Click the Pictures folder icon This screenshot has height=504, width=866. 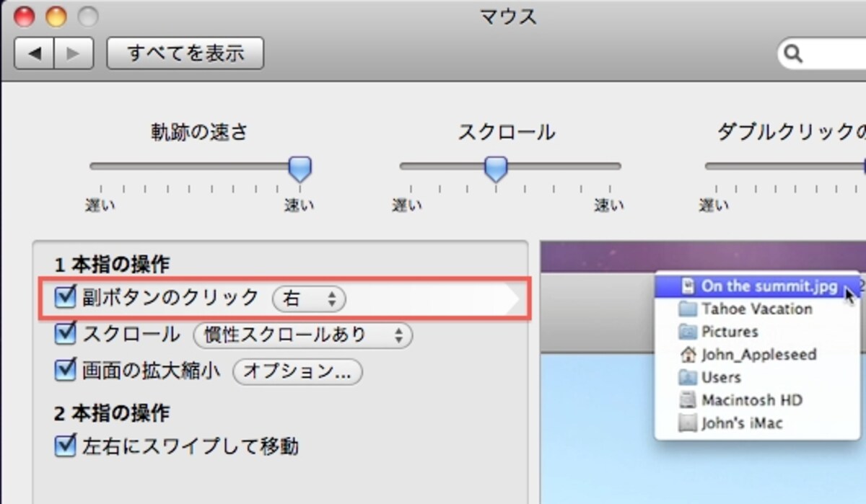688,332
